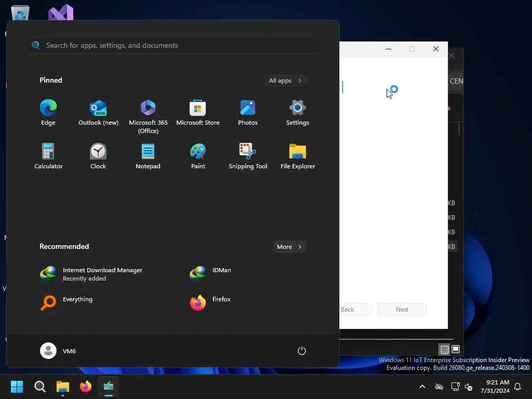Switch to details view in background window
Viewport: 532px width, 399px height.
[x=444, y=349]
